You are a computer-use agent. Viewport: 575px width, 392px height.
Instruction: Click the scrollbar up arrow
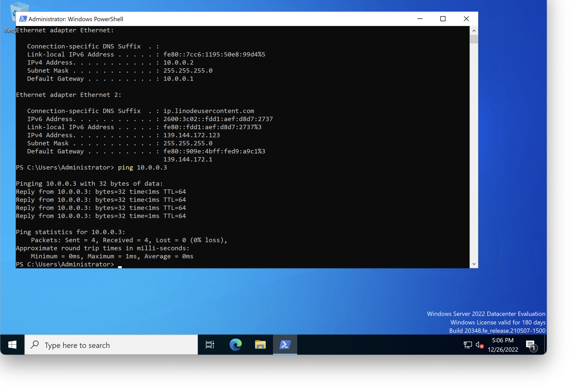474,31
